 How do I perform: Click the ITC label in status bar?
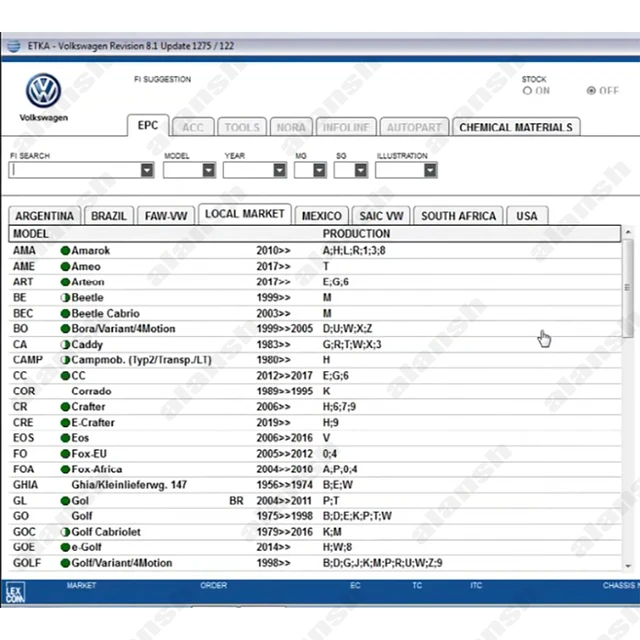pos(476,585)
